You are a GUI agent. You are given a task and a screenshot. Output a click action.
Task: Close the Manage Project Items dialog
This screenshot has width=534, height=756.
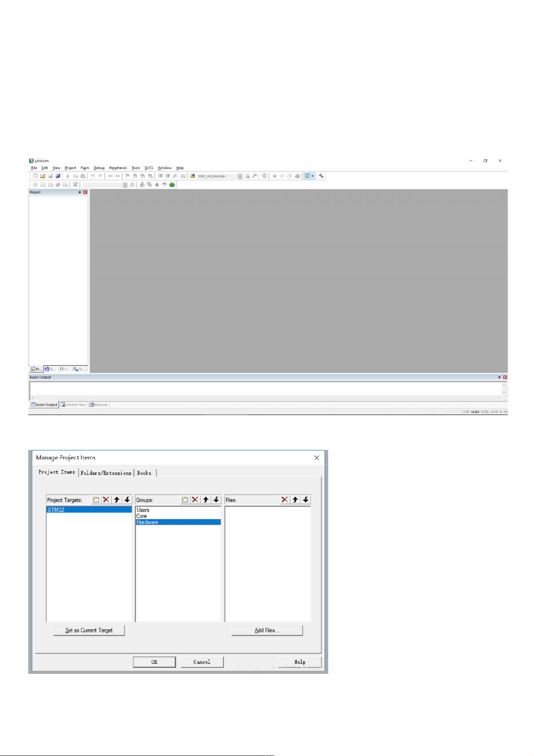(x=317, y=458)
